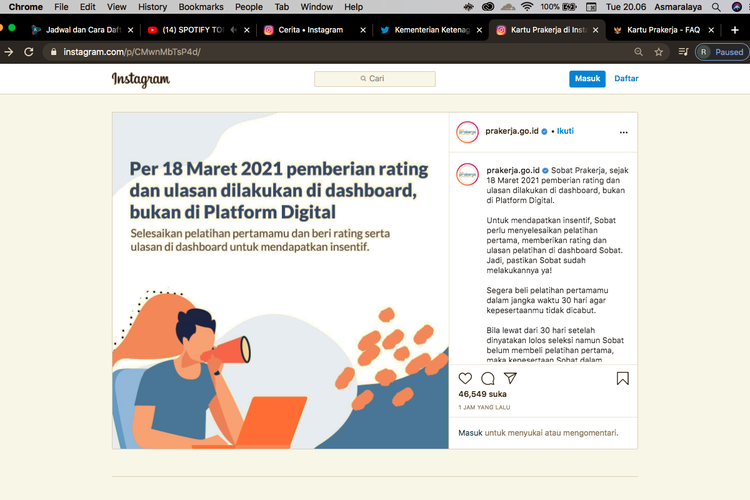
Task: Click the comment bubble icon
Action: 488,379
